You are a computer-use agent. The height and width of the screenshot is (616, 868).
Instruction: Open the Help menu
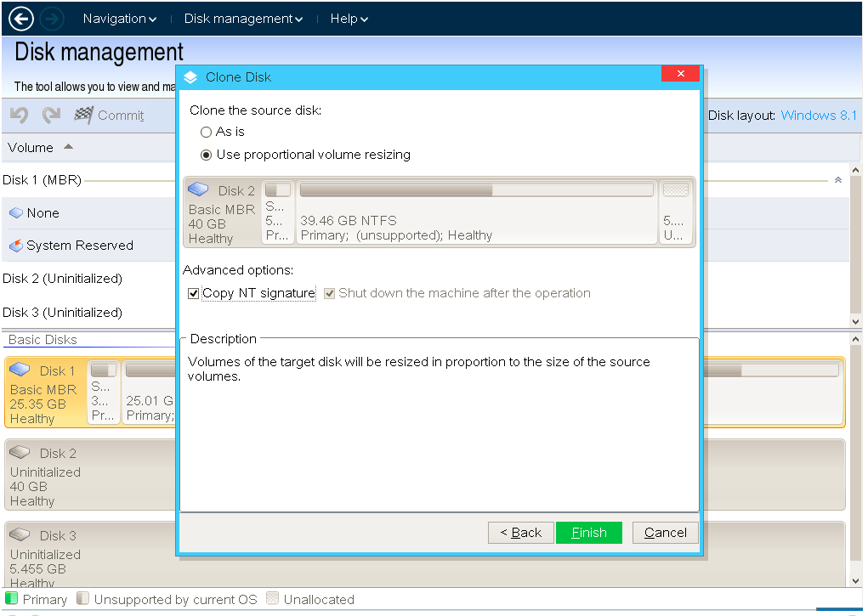[349, 19]
